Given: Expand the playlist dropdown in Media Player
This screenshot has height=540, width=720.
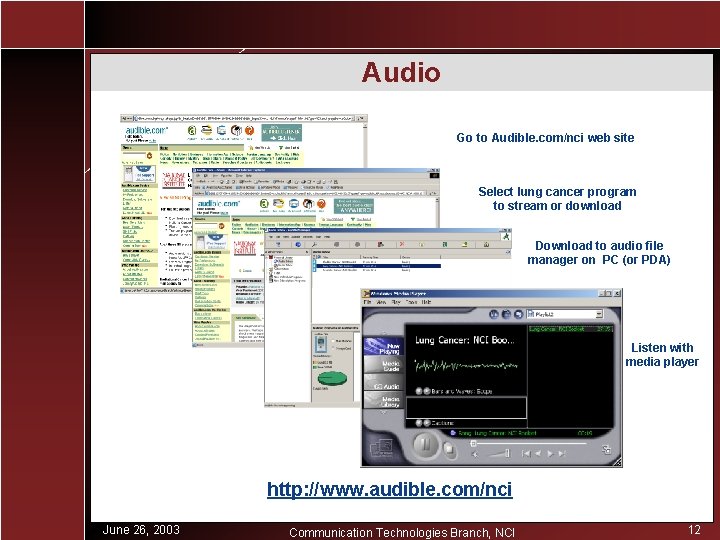Looking at the screenshot, I should [x=599, y=314].
